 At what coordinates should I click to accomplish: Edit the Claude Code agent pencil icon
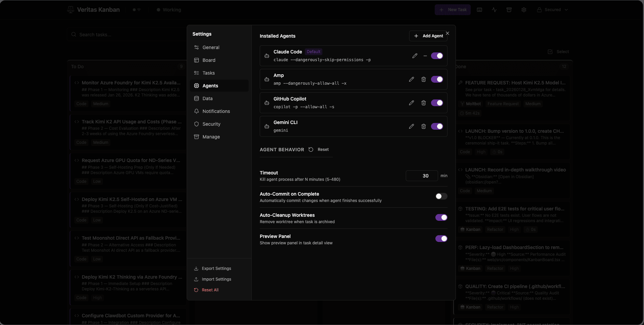(x=415, y=56)
